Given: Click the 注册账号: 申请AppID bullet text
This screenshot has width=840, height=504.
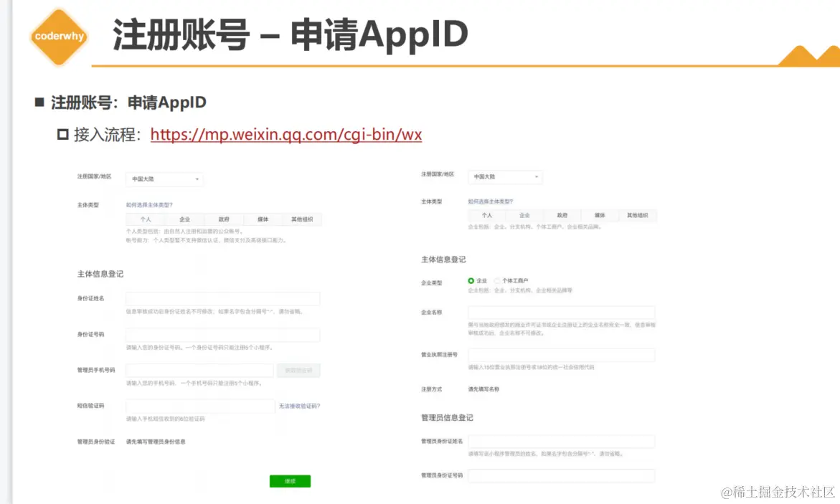Looking at the screenshot, I should 128,103.
